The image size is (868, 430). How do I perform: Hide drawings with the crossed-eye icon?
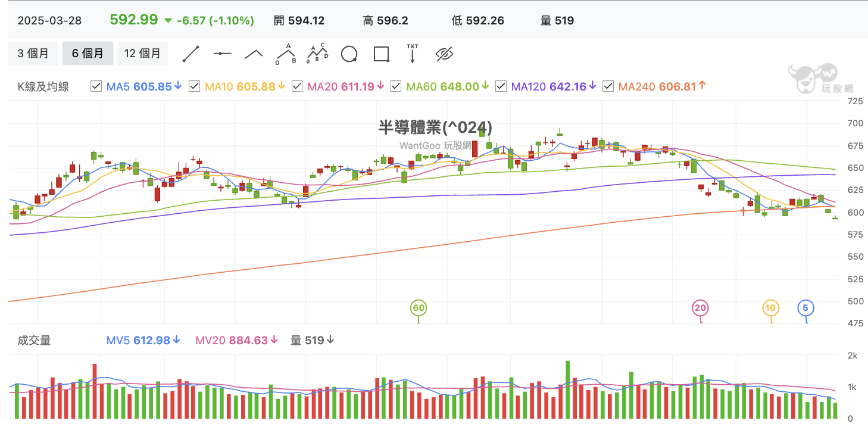[445, 54]
